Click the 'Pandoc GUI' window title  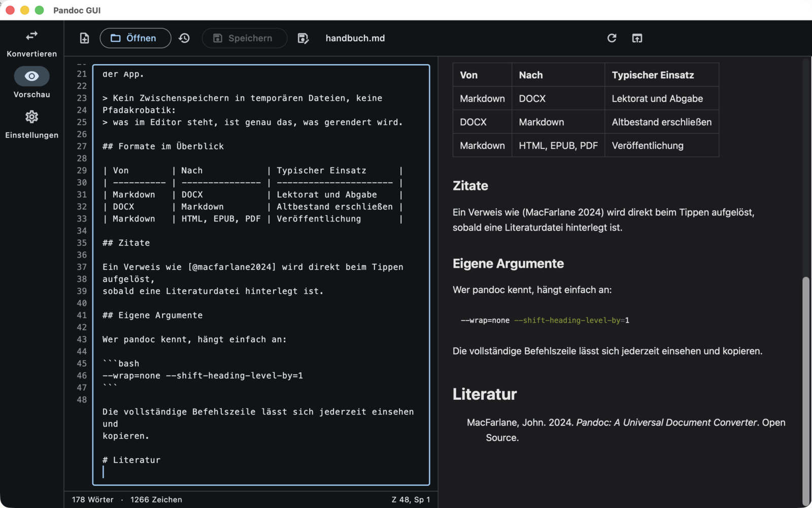77,10
